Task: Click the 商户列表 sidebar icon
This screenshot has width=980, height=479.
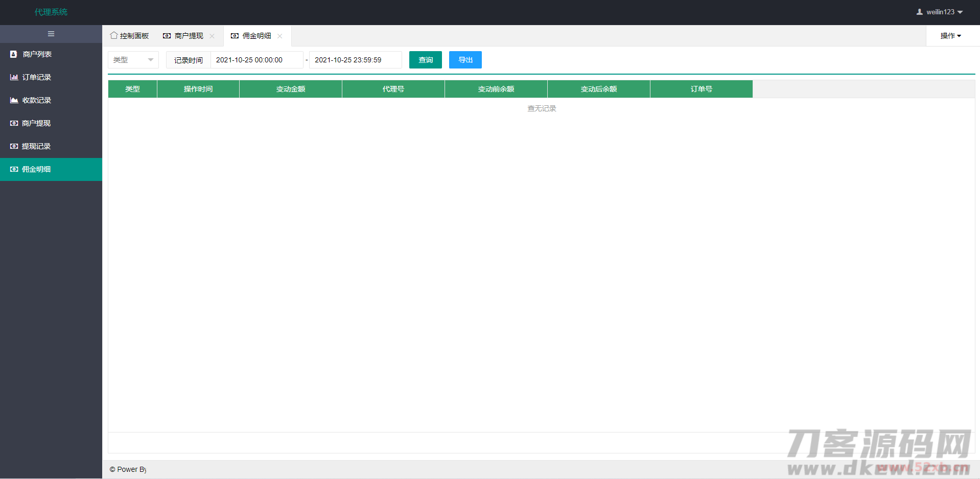Action: pos(14,54)
